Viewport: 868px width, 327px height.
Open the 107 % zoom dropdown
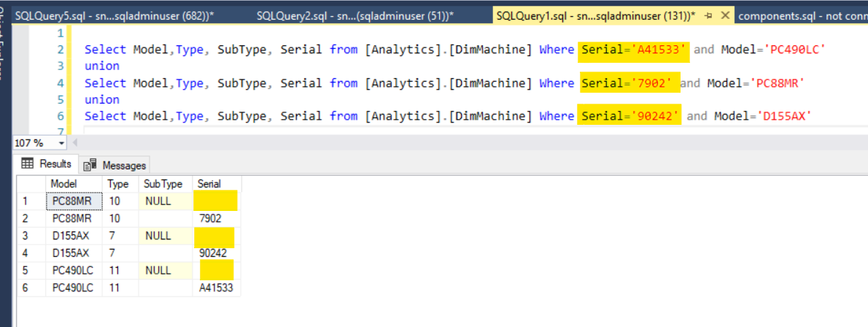pos(61,143)
